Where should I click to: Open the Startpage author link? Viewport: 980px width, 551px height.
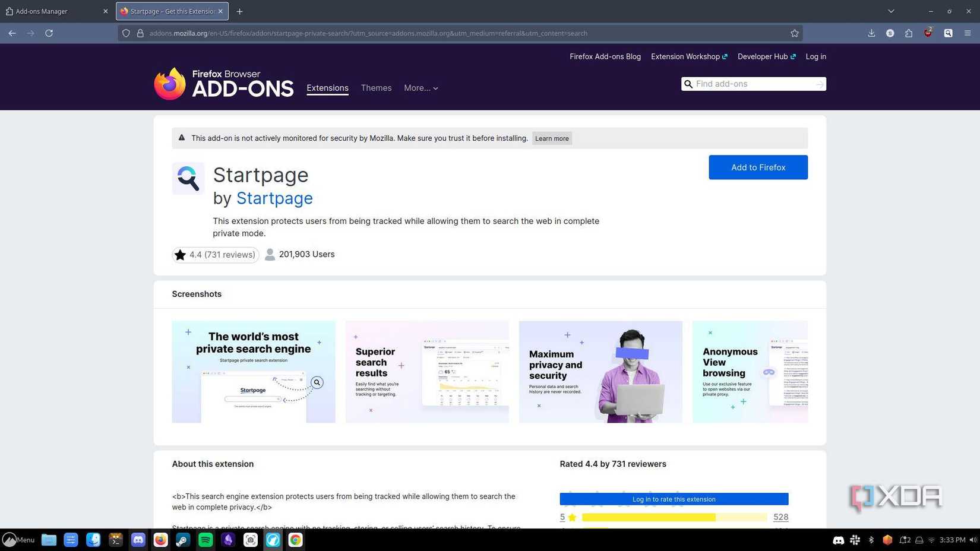click(274, 198)
